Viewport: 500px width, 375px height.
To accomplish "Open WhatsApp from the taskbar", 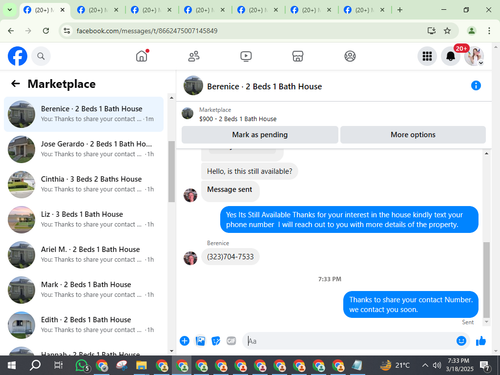I will pyautogui.click(x=82, y=365).
